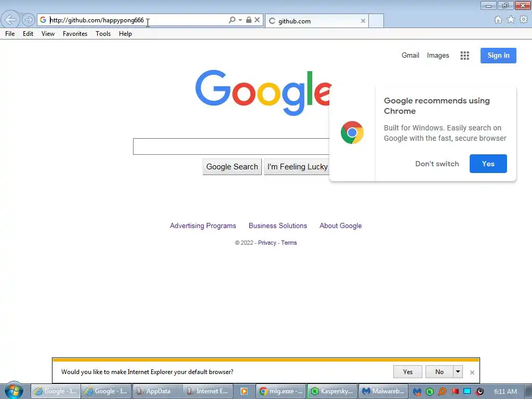
Task: Open the Privacy link
Action: 267,243
